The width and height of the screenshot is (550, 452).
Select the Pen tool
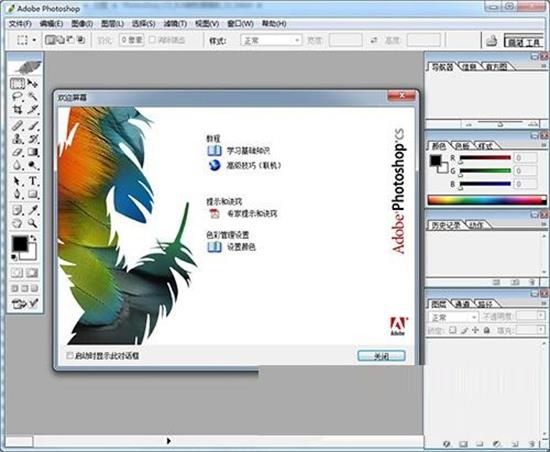click(x=17, y=194)
